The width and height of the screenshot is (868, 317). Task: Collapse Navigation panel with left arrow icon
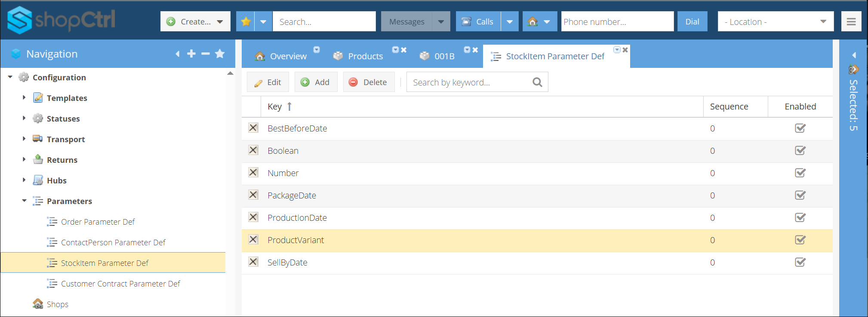(178, 54)
